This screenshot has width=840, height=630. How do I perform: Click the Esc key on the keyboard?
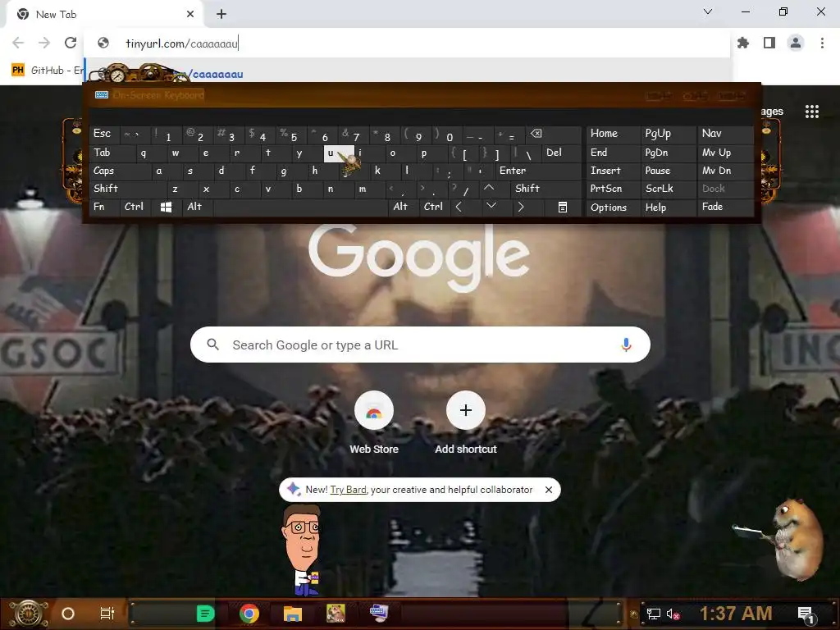(104, 134)
